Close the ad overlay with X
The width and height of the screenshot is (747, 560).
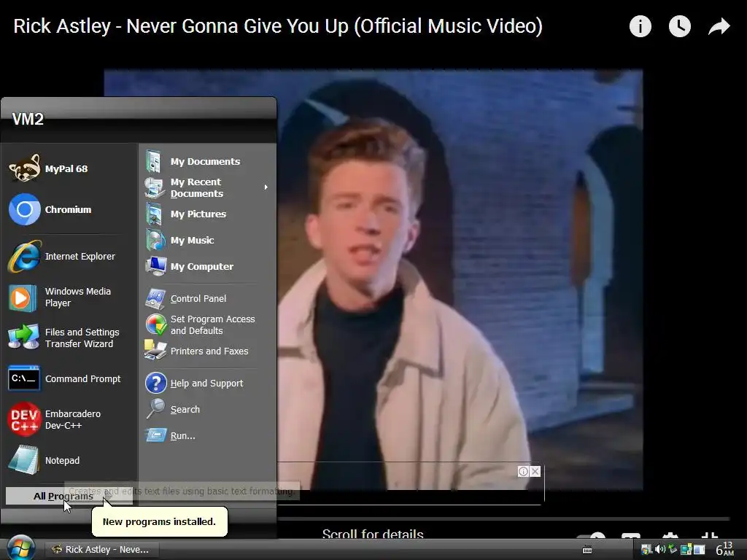pyautogui.click(x=535, y=472)
